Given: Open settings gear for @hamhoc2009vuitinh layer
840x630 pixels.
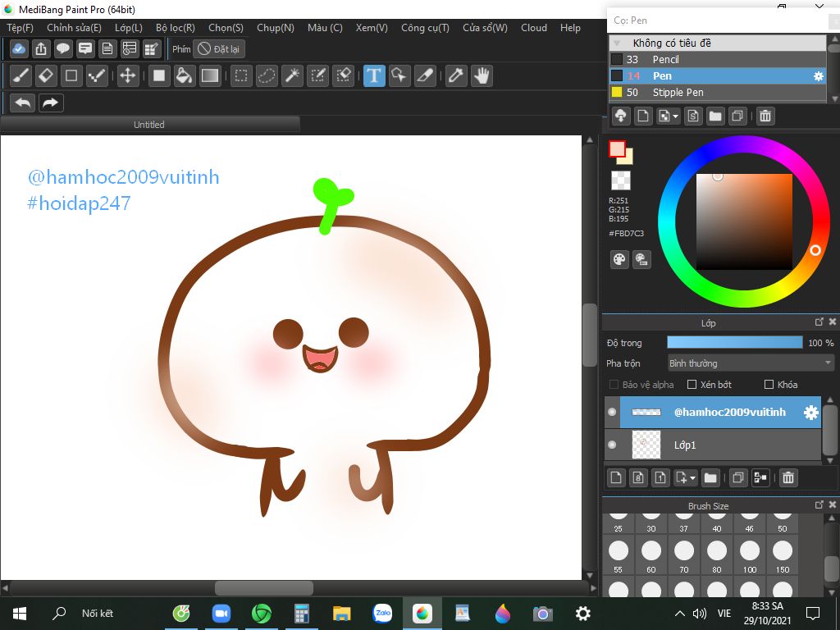Looking at the screenshot, I should pyautogui.click(x=811, y=412).
